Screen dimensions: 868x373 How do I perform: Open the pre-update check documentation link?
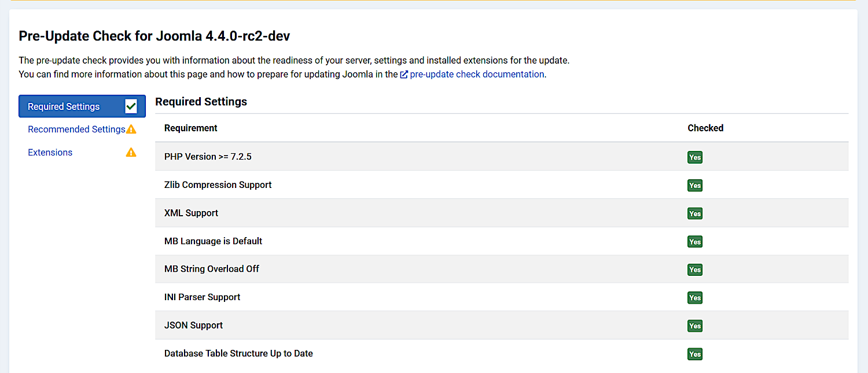click(x=477, y=75)
